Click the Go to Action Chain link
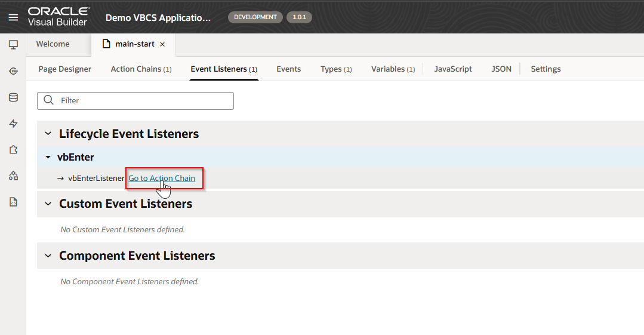This screenshot has height=335, width=644. (162, 178)
